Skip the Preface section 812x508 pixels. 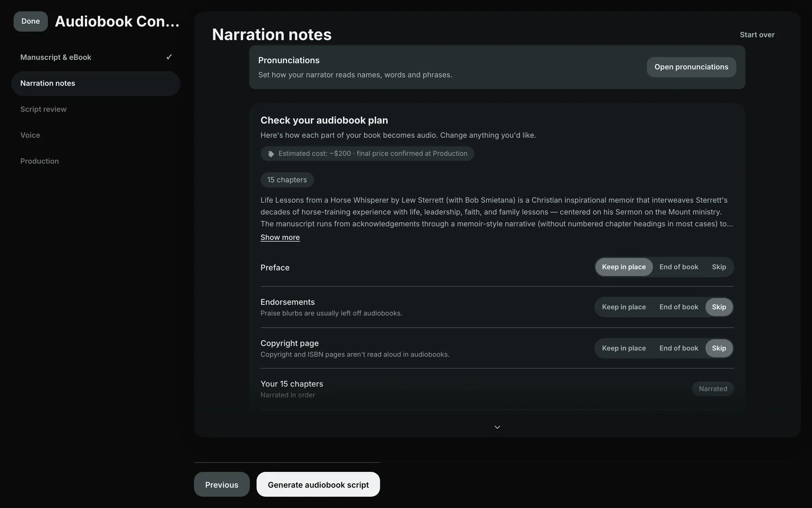tap(719, 267)
